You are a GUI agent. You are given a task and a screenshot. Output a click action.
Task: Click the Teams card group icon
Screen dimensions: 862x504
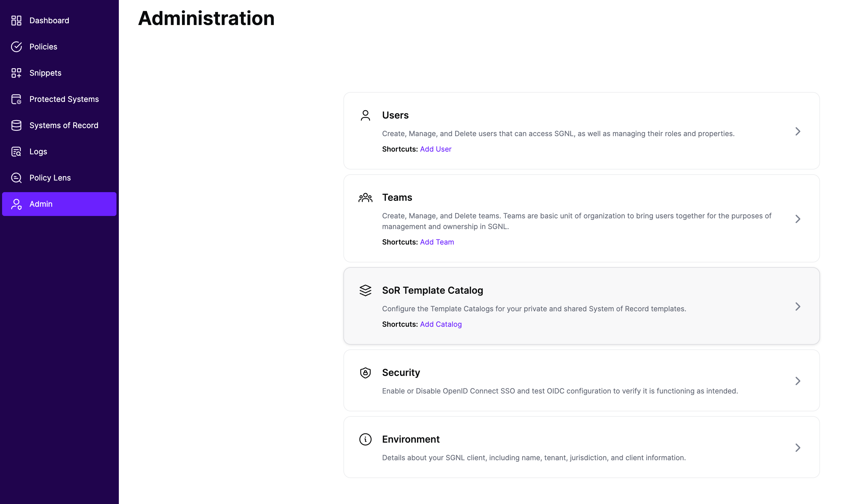pyautogui.click(x=365, y=198)
